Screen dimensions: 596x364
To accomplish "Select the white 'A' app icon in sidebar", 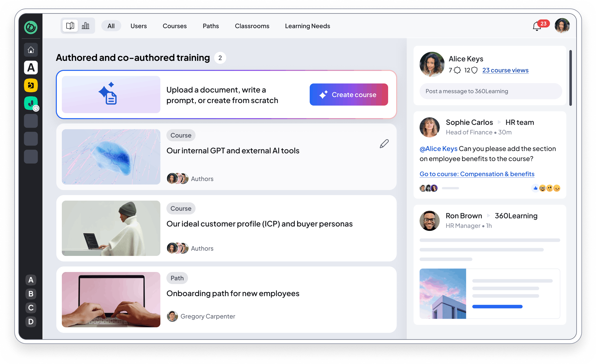I will pos(31,67).
